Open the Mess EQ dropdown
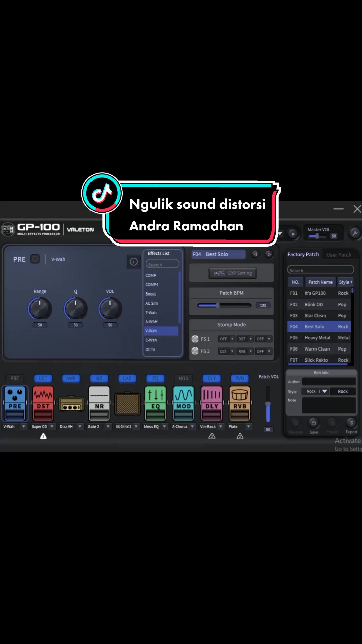 164,427
